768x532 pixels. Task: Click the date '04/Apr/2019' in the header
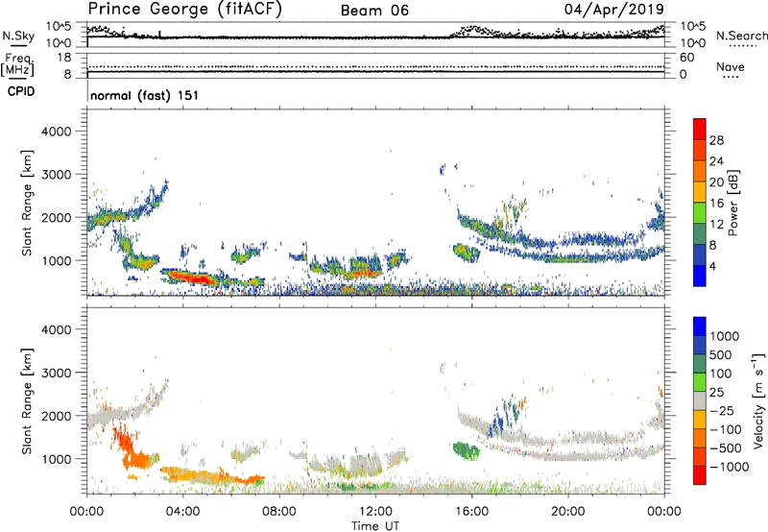[614, 10]
